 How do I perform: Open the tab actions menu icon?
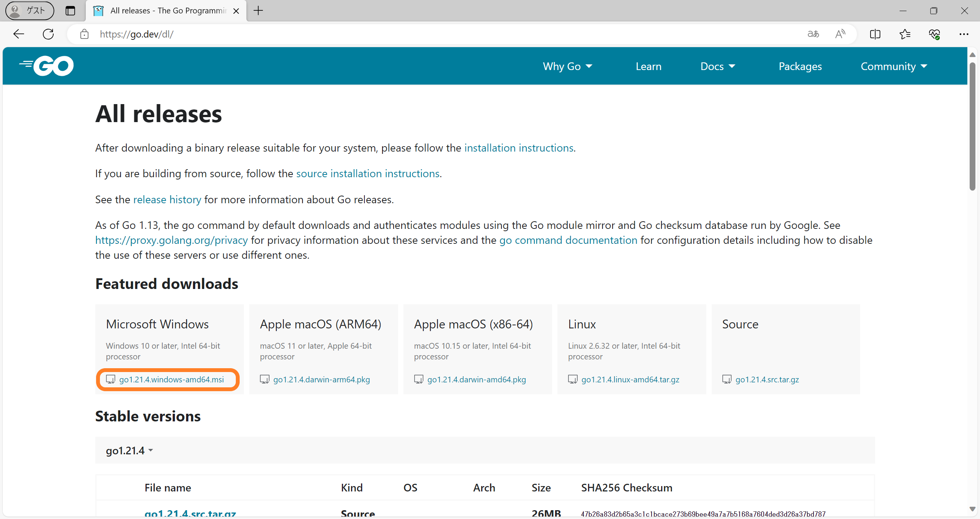(x=70, y=10)
